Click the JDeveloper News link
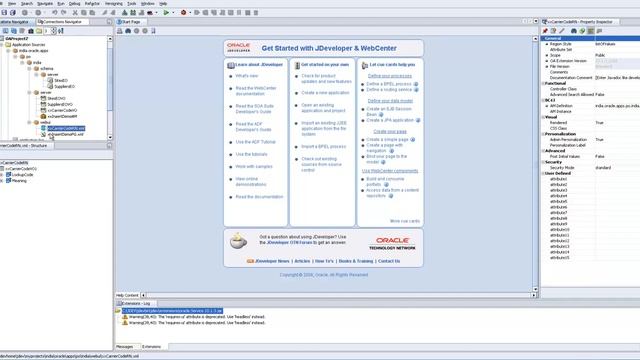The image size is (640, 360). 272,261
